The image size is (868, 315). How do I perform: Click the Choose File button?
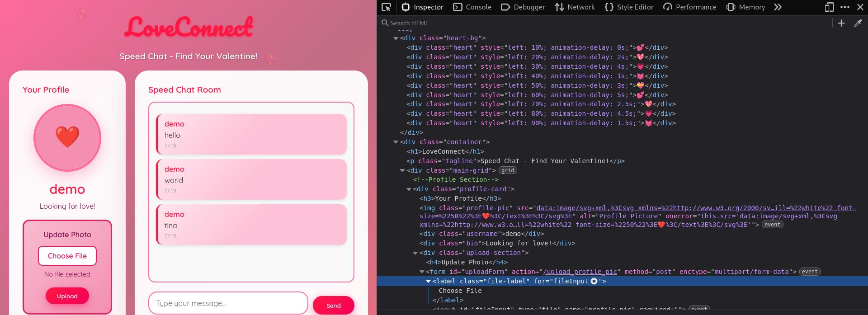(67, 256)
